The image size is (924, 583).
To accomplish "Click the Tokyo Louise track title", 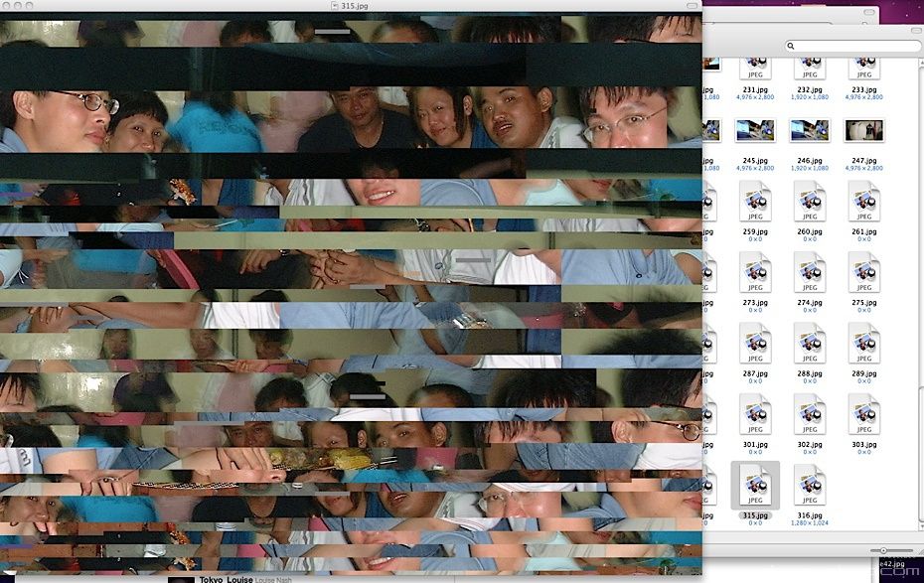I will click(x=226, y=579).
